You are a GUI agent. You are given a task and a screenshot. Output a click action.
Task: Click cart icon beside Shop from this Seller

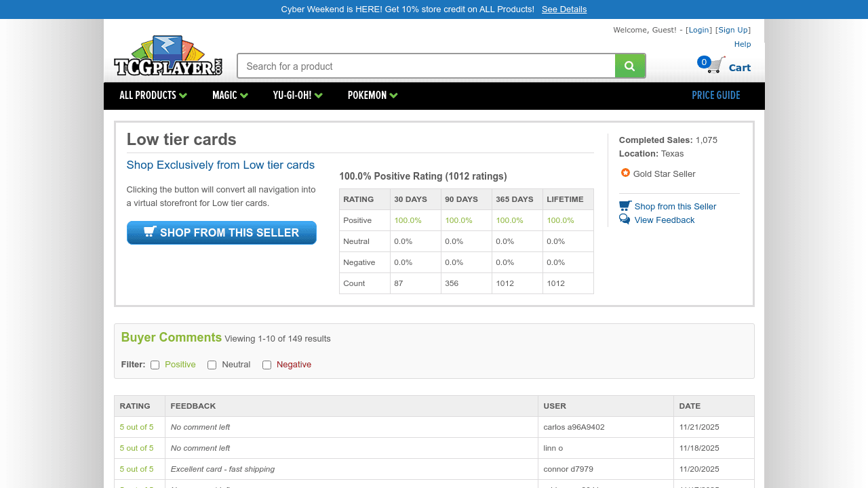click(625, 205)
